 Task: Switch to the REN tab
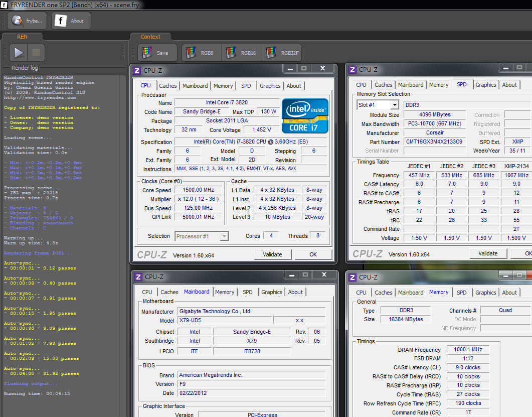tap(22, 37)
